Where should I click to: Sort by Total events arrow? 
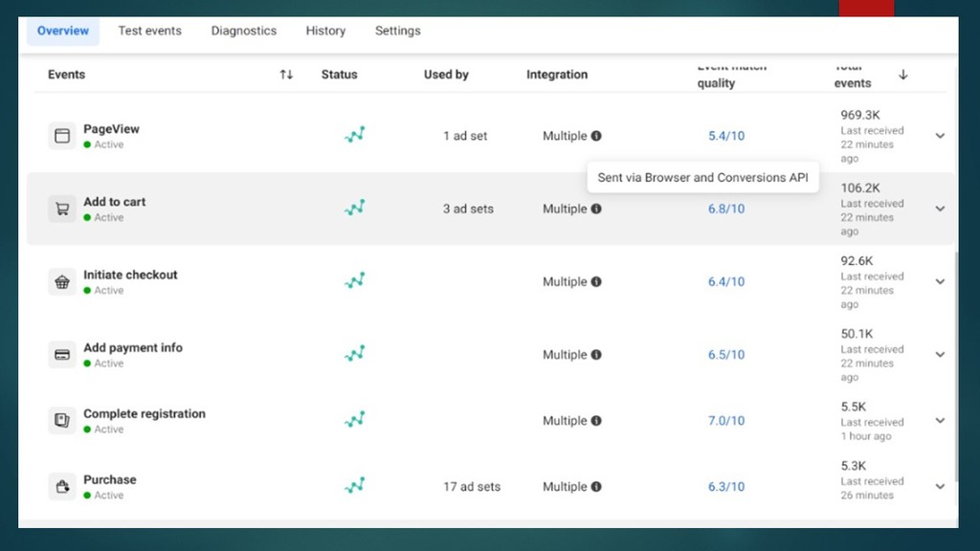coord(903,75)
